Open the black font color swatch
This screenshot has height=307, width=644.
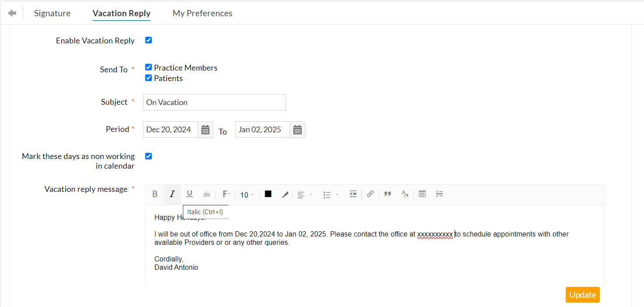tap(268, 194)
